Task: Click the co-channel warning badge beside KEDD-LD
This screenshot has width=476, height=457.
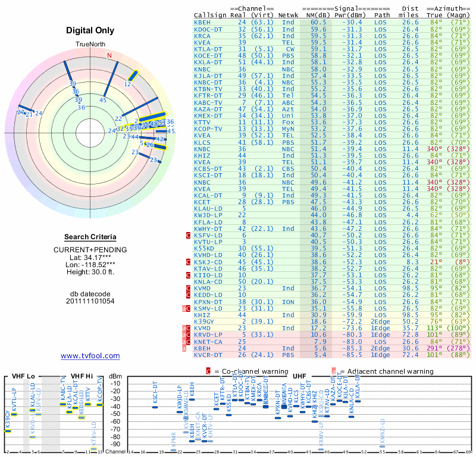Action: coord(188,295)
